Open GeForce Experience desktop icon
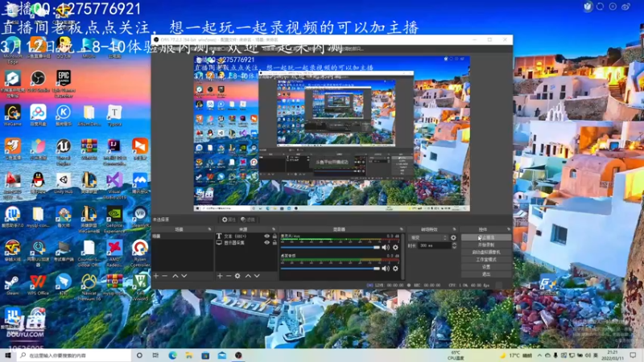Image resolution: width=644 pixels, height=362 pixels. pos(114,220)
